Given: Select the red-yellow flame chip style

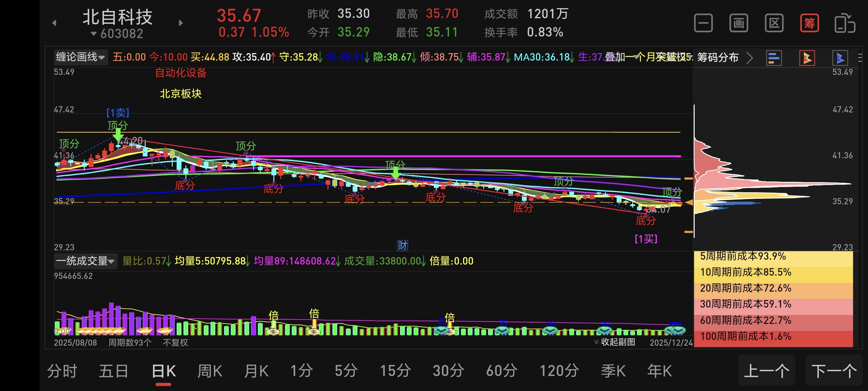Looking at the screenshot, I should (807, 58).
